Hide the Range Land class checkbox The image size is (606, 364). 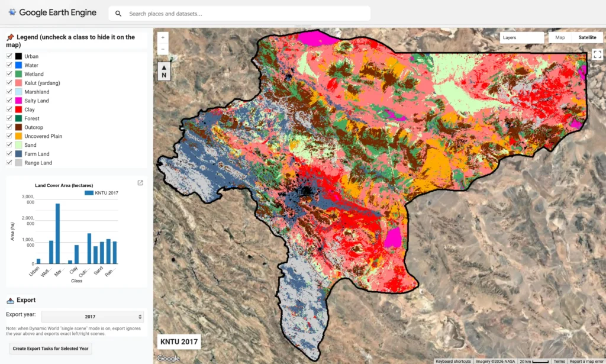[9, 163]
